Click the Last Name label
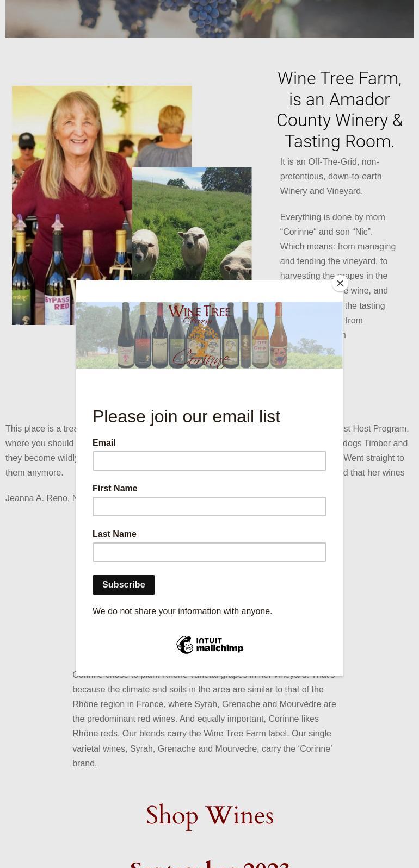419x868 pixels. 114,534
